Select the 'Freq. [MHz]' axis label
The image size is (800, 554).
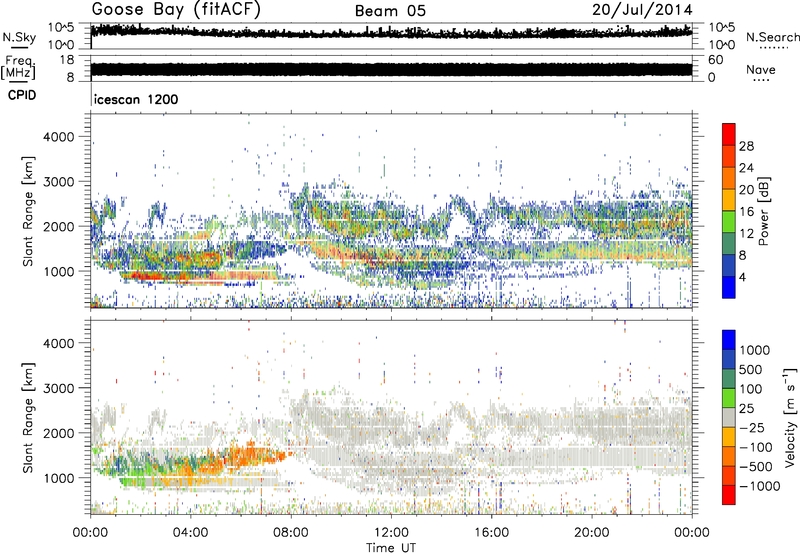point(18,68)
